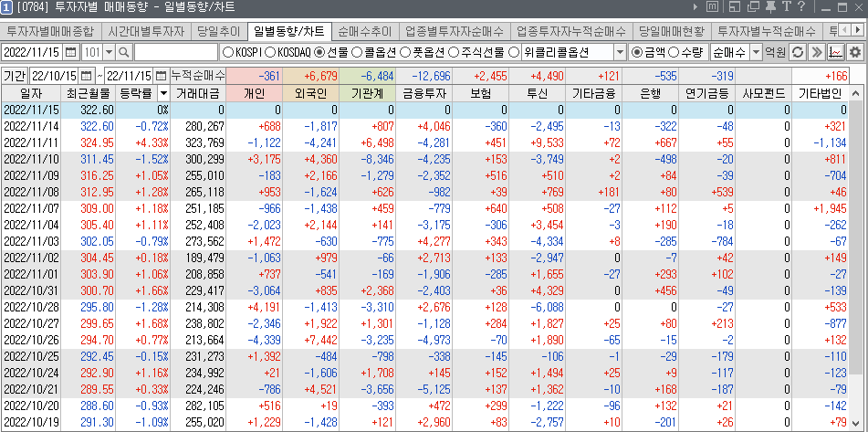Choose the 수량 radio option
This screenshot has height=432, width=868.
[676, 52]
